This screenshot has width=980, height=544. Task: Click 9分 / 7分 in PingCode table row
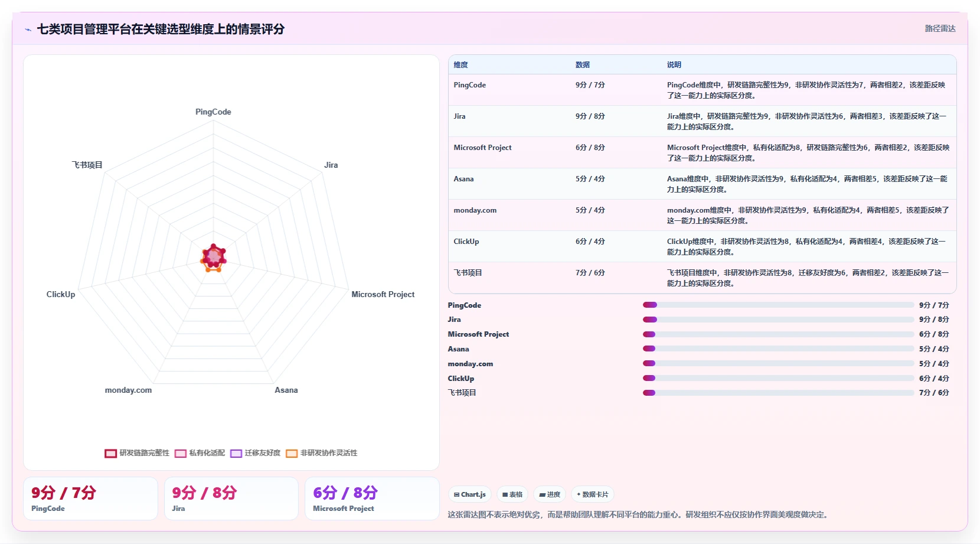pyautogui.click(x=590, y=85)
